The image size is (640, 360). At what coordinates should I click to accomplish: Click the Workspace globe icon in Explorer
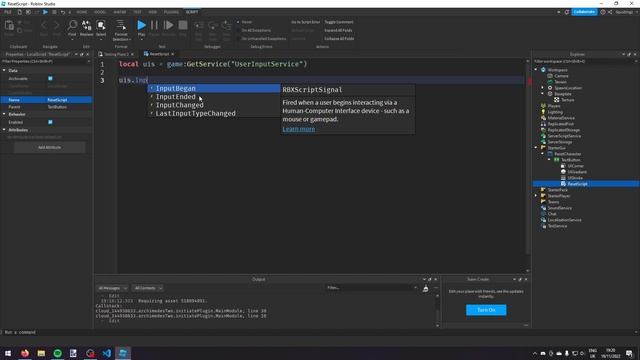[x=543, y=70]
